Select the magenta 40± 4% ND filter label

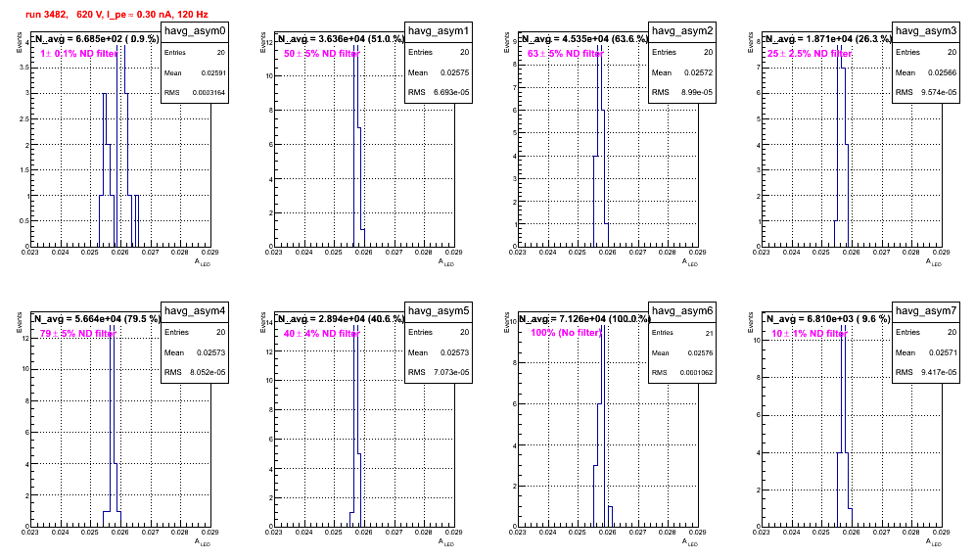coord(322,334)
